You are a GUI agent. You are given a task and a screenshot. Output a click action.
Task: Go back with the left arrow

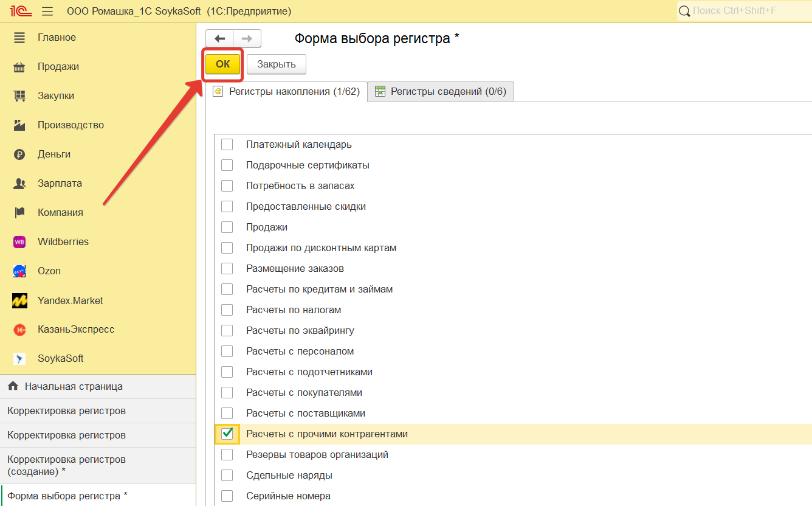219,38
